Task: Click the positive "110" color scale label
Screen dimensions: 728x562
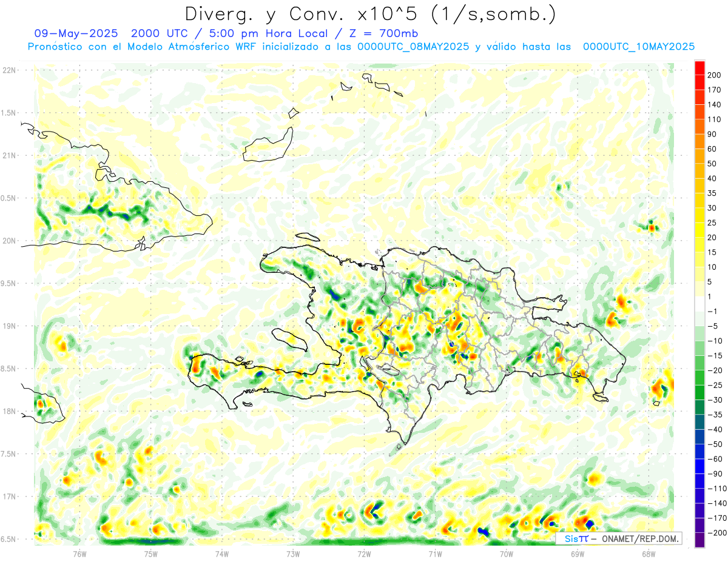Action: click(x=714, y=119)
